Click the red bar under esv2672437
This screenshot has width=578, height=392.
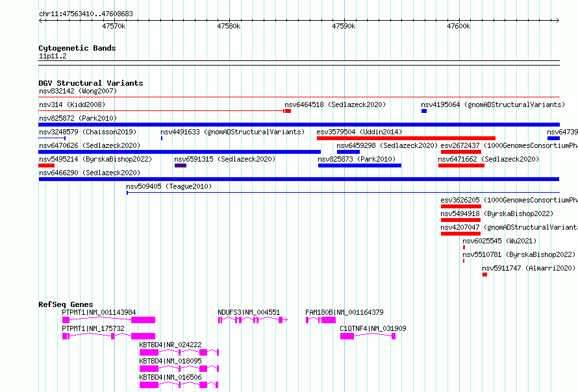click(x=461, y=152)
